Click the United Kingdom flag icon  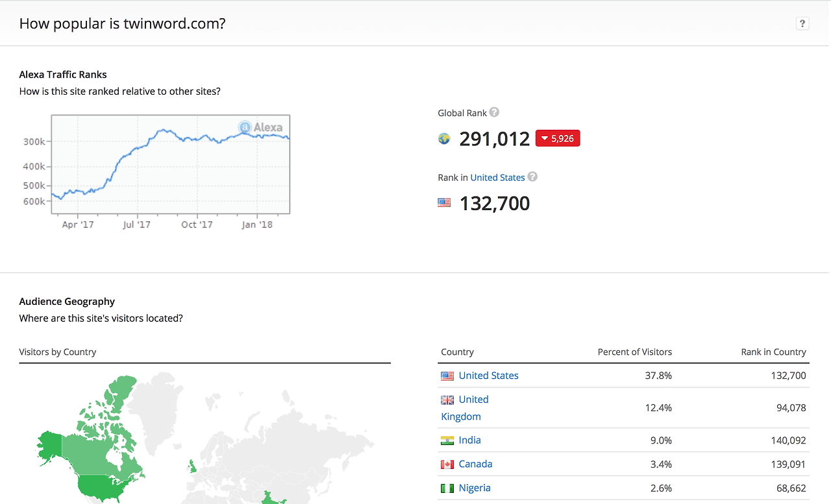(x=447, y=400)
